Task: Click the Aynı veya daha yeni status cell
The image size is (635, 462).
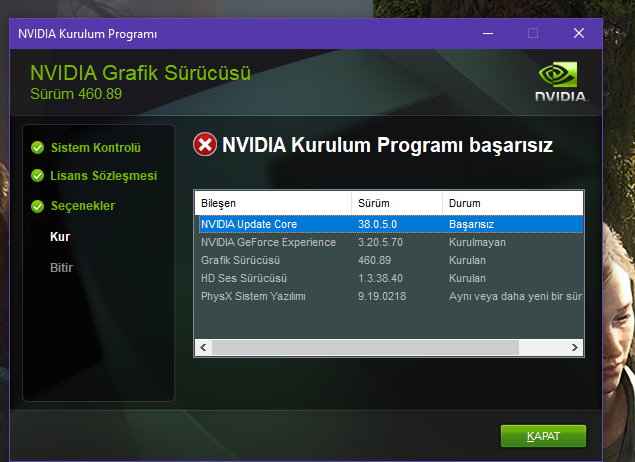Action: click(x=516, y=296)
